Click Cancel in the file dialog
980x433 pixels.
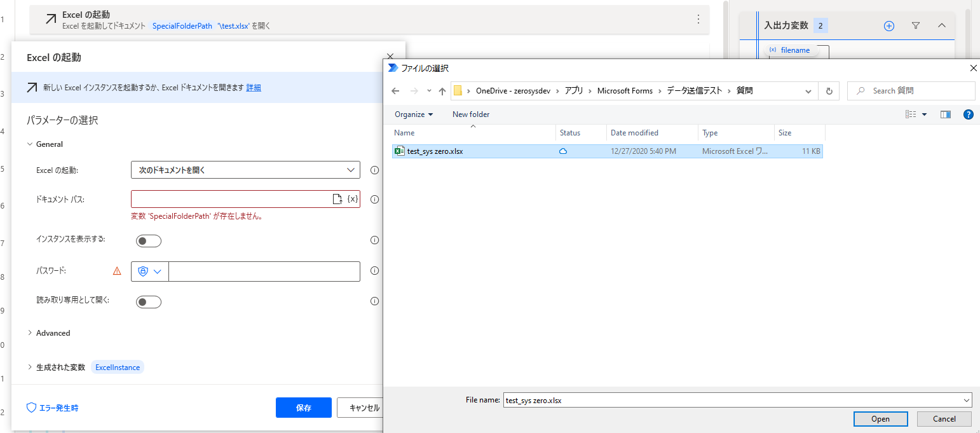point(944,418)
